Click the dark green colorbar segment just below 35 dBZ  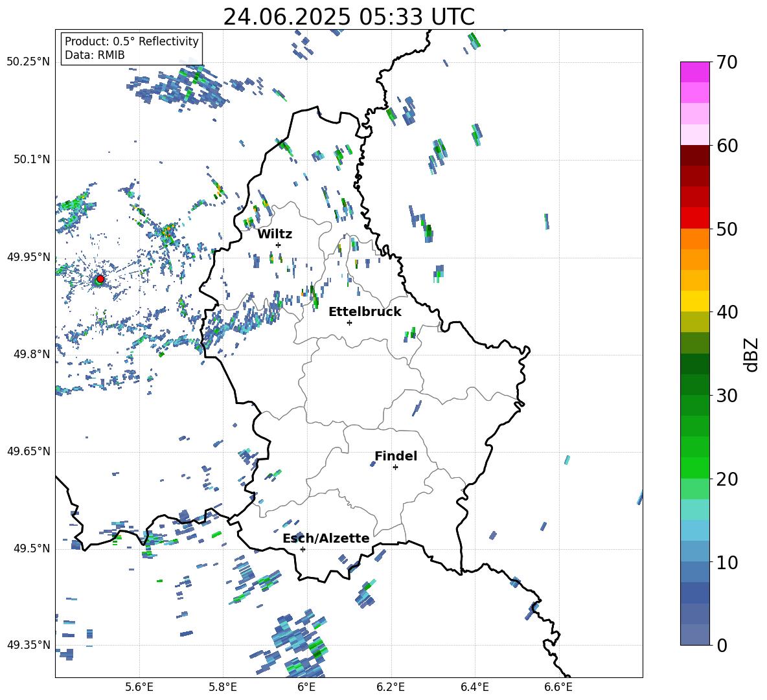(694, 363)
